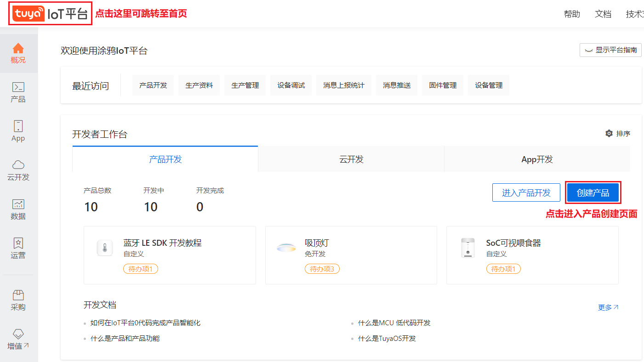Open the 增值 external sidebar link
This screenshot has height=362, width=644.
pos(18,339)
